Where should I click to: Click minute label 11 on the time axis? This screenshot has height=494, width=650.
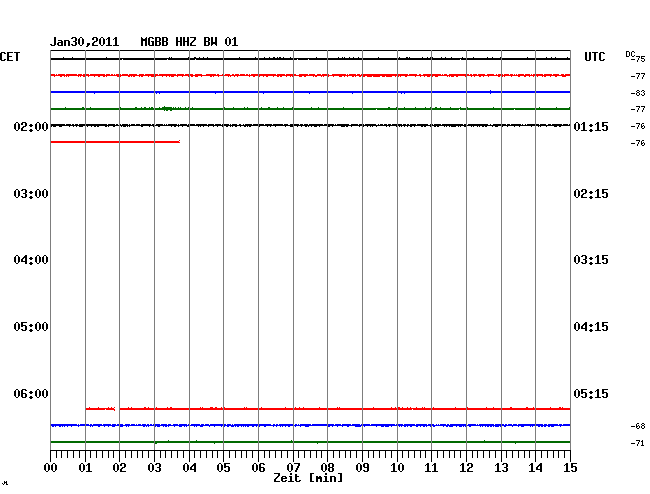[x=432, y=468]
